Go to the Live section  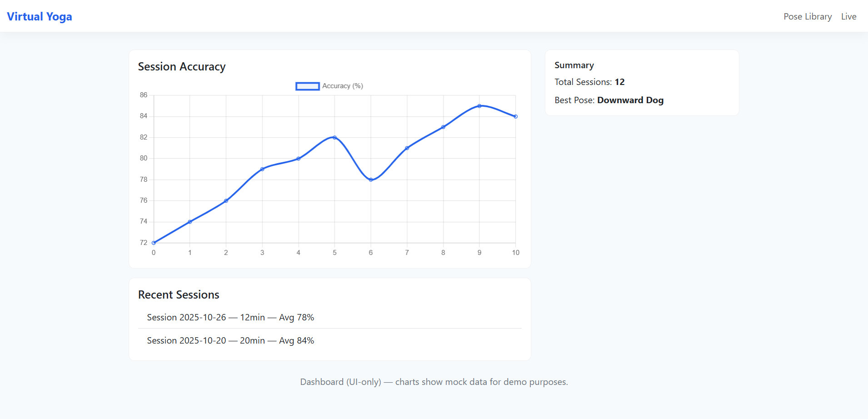coord(848,16)
